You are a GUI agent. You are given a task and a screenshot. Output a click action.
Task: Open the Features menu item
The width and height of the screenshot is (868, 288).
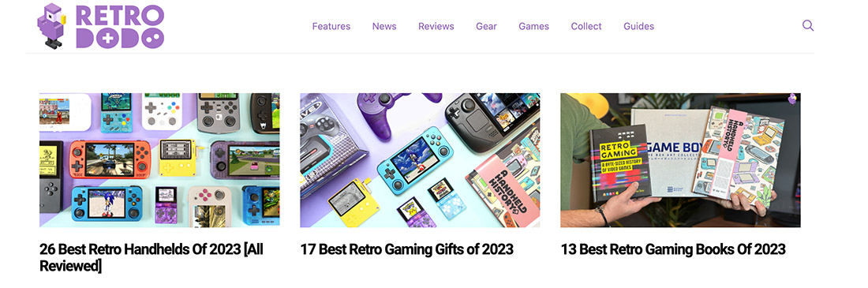[331, 26]
